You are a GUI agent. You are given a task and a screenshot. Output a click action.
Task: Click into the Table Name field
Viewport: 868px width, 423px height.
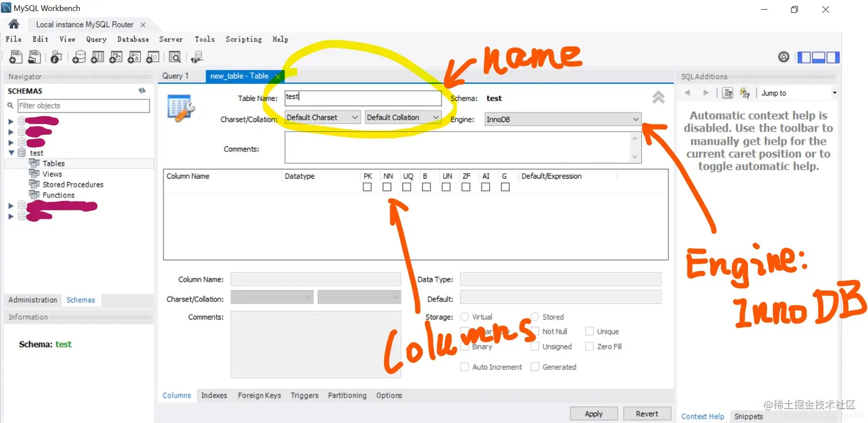pyautogui.click(x=363, y=98)
